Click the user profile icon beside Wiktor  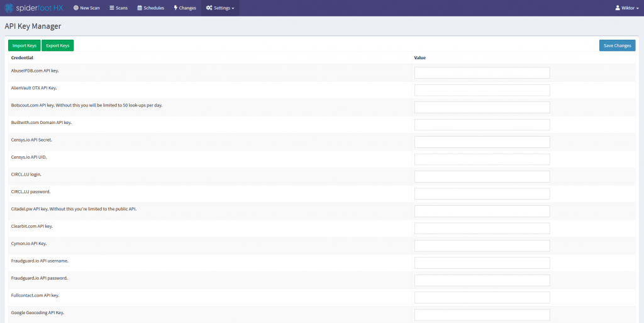[x=618, y=8]
